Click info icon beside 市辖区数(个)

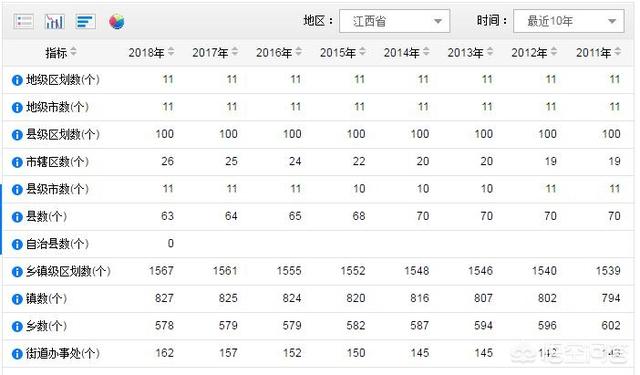point(17,162)
